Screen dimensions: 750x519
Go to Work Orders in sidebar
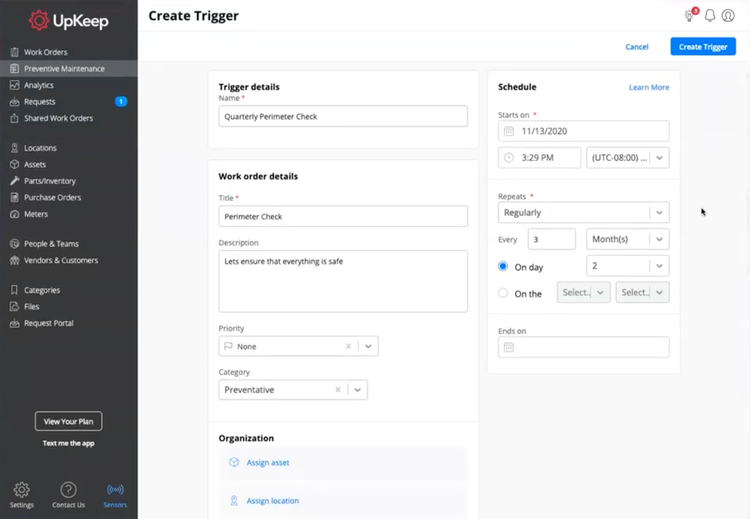coord(46,52)
